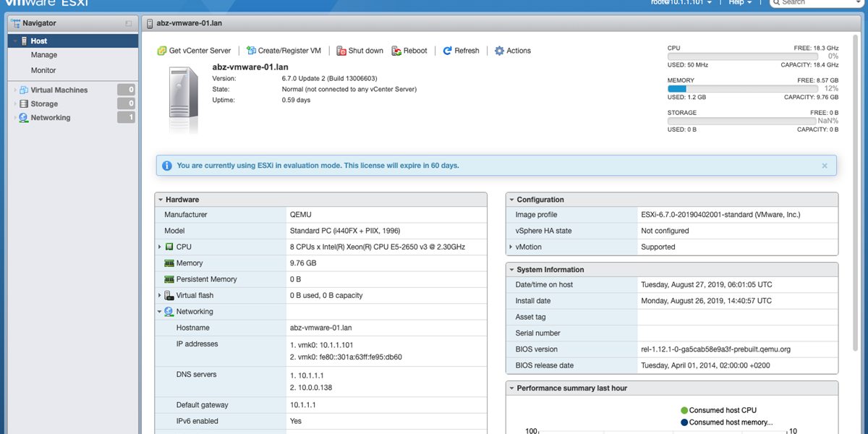The width and height of the screenshot is (868, 434).
Task: Expand the vMotion row
Action: click(511, 247)
